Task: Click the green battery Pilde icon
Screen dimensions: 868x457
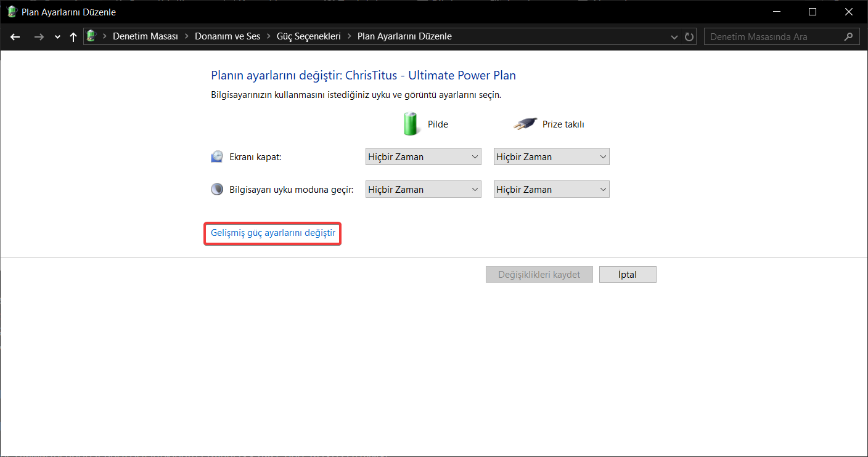Action: [411, 123]
